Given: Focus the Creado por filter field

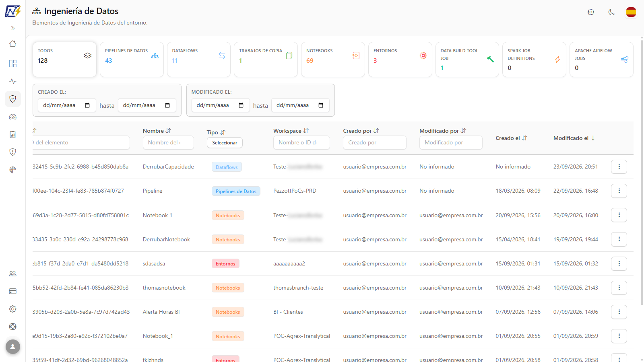Looking at the screenshot, I should (x=375, y=142).
